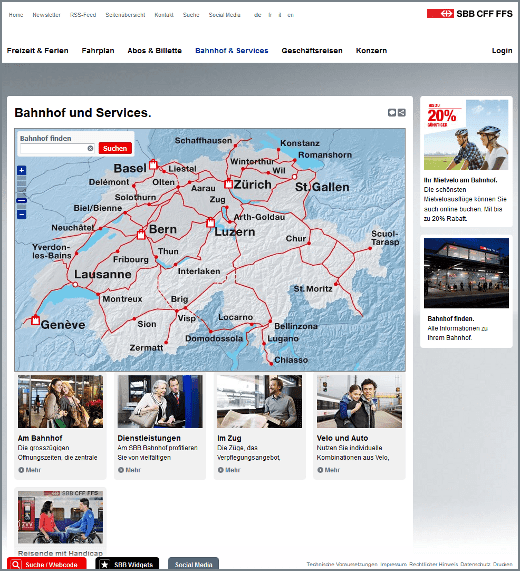
Task: Click the Bern station marker on map
Action: pos(141,235)
